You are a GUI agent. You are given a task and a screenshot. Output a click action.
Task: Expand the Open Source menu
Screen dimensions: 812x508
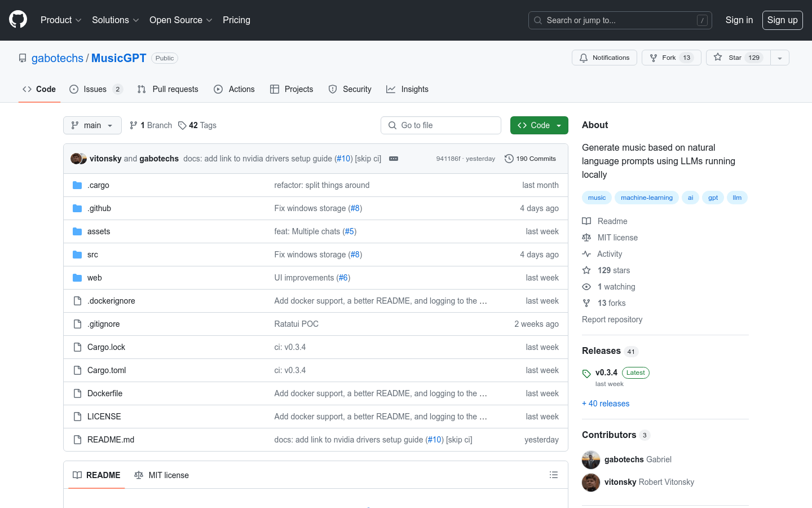pos(180,20)
